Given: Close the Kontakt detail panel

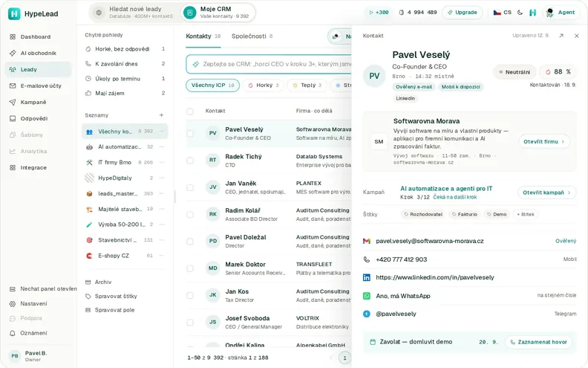Looking at the screenshot, I should [576, 36].
